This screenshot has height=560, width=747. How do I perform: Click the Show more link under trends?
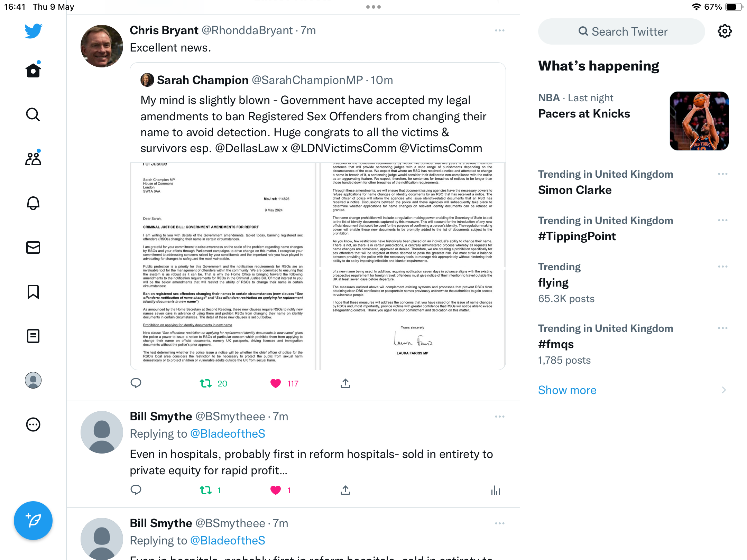tap(567, 390)
